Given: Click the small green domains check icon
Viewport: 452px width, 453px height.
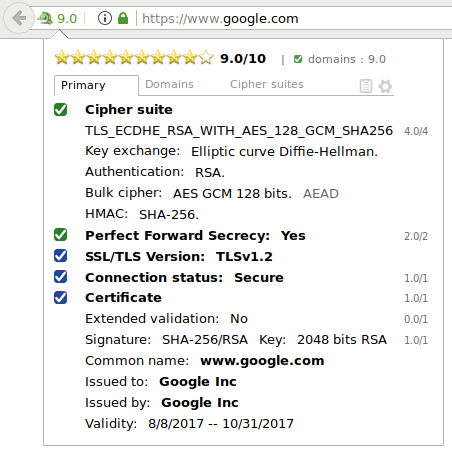Looking at the screenshot, I should 298,59.
